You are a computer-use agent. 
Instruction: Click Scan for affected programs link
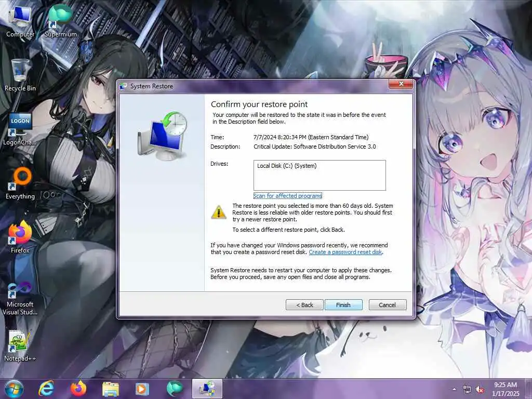288,196
